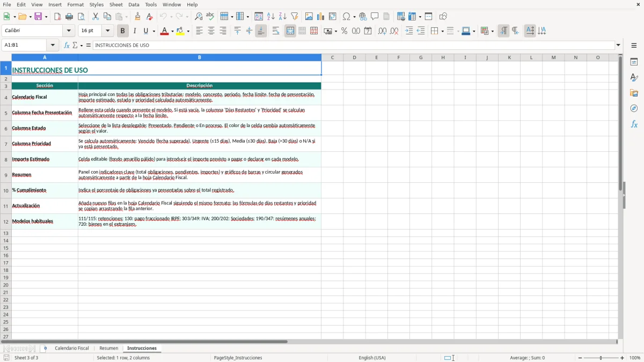Toggle Bold formatting
The height and width of the screenshot is (362, 644).
click(x=123, y=31)
